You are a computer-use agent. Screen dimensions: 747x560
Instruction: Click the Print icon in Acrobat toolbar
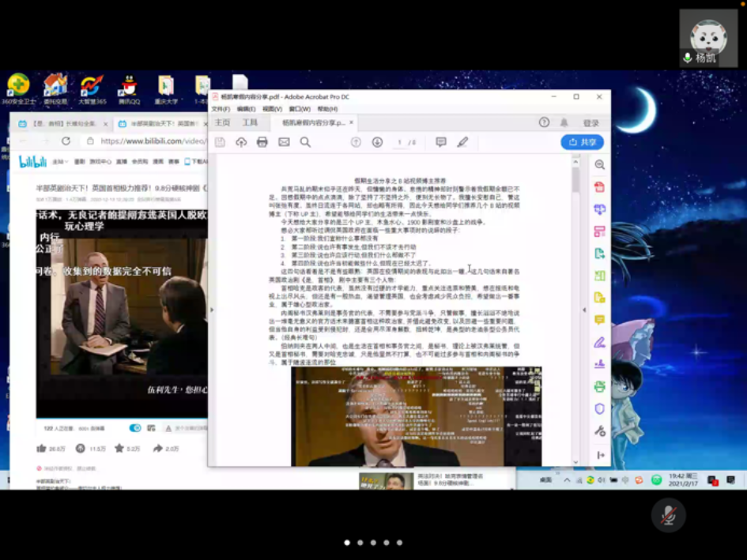262,142
